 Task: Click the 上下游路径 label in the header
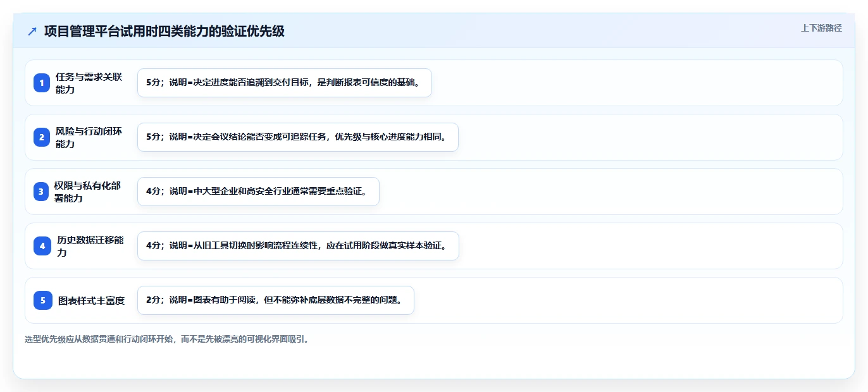pos(821,28)
